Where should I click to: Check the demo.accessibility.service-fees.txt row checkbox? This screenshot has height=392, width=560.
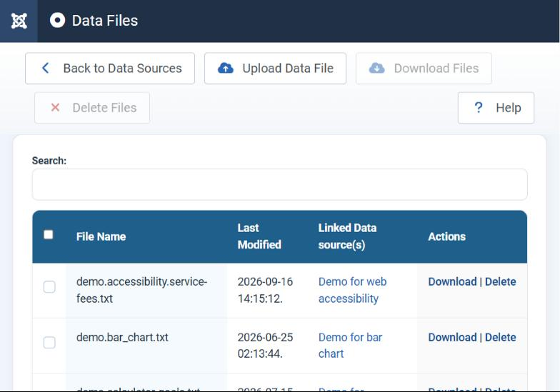tap(49, 287)
